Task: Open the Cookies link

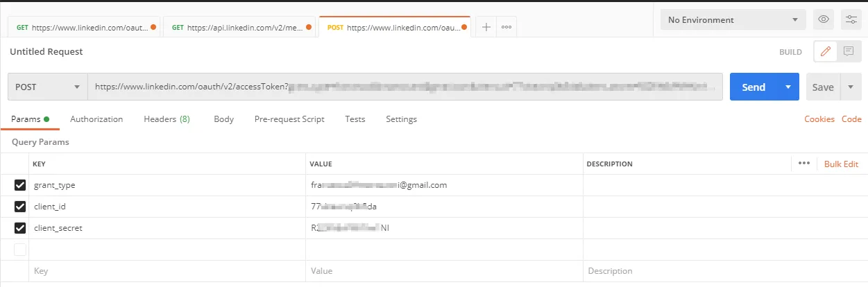Action: 819,119
